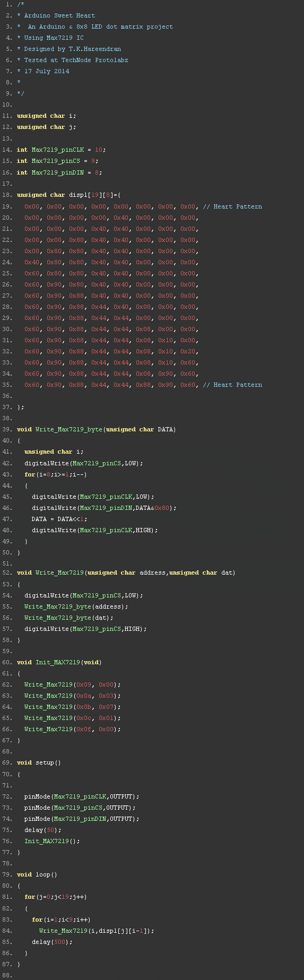This screenshot has width=304, height=980.
Task: Click "unsigned char i;" on line 11
Action: tap(47, 116)
